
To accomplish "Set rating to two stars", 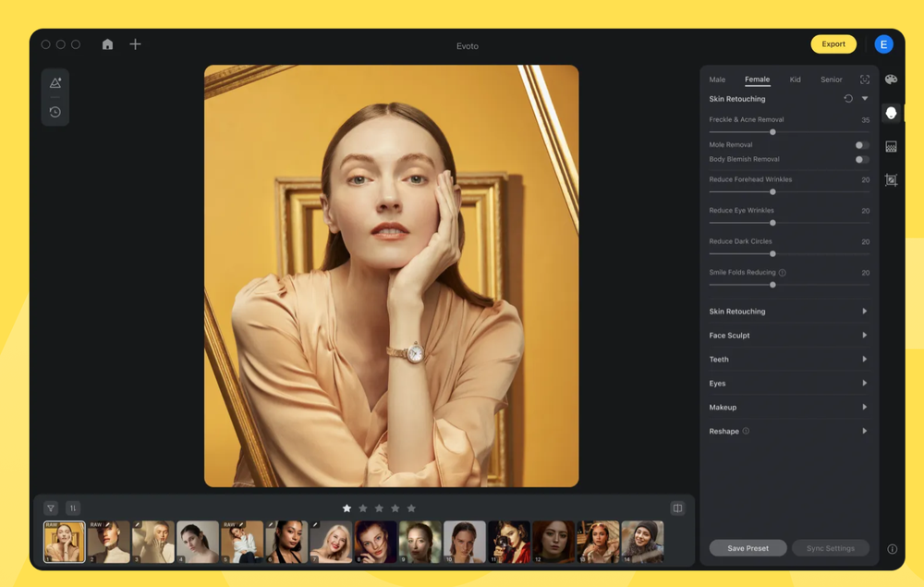I will pyautogui.click(x=363, y=508).
